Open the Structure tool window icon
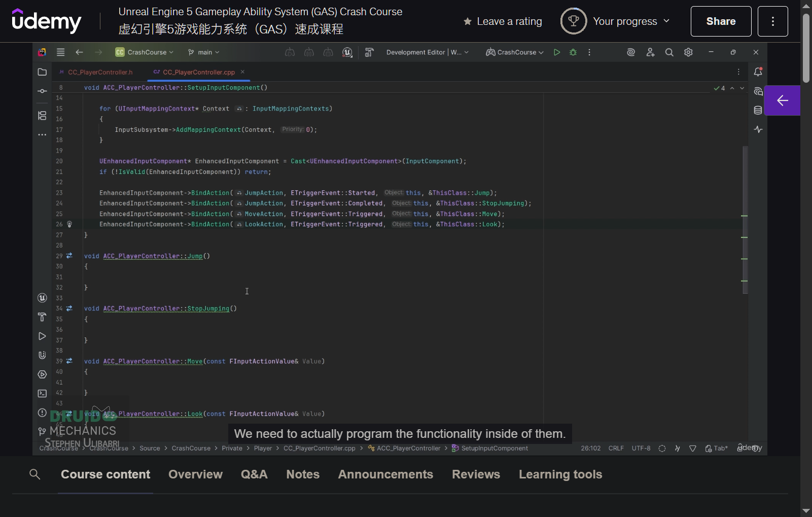This screenshot has width=812, height=517. click(42, 116)
